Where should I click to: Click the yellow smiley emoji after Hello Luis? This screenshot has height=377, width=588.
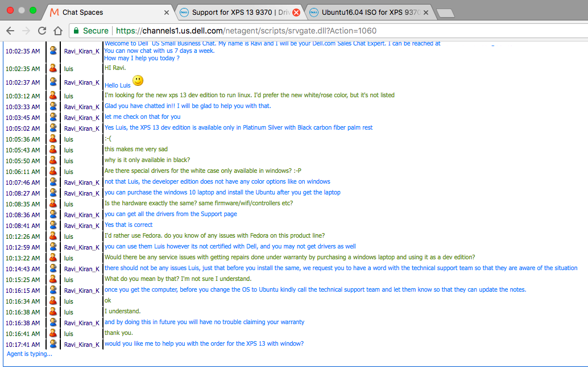click(x=138, y=81)
